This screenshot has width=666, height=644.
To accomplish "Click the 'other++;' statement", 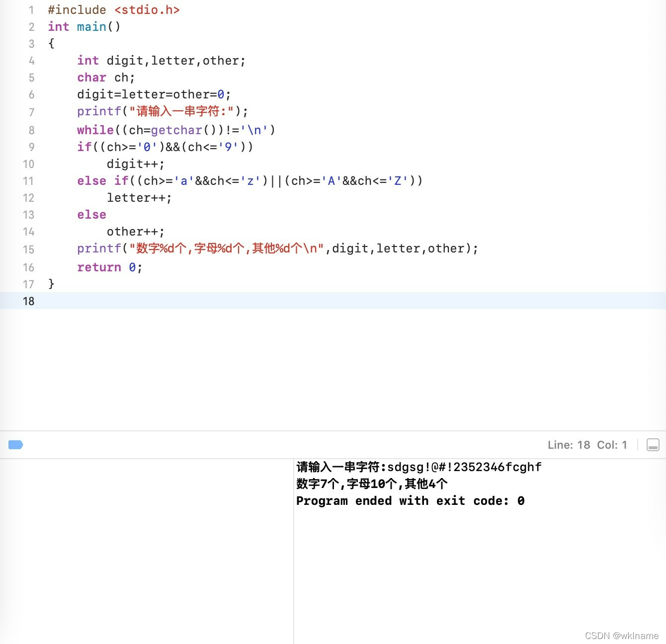I will click(136, 232).
